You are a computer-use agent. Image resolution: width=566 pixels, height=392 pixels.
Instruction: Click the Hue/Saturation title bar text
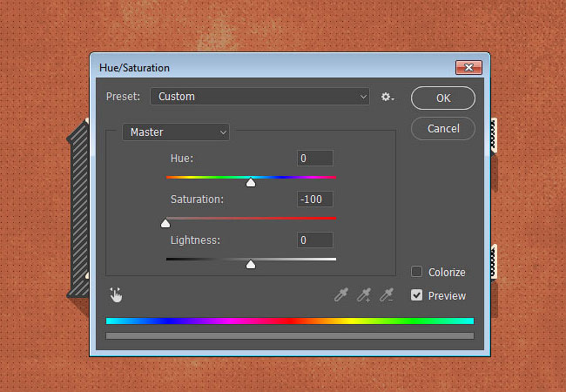point(134,68)
